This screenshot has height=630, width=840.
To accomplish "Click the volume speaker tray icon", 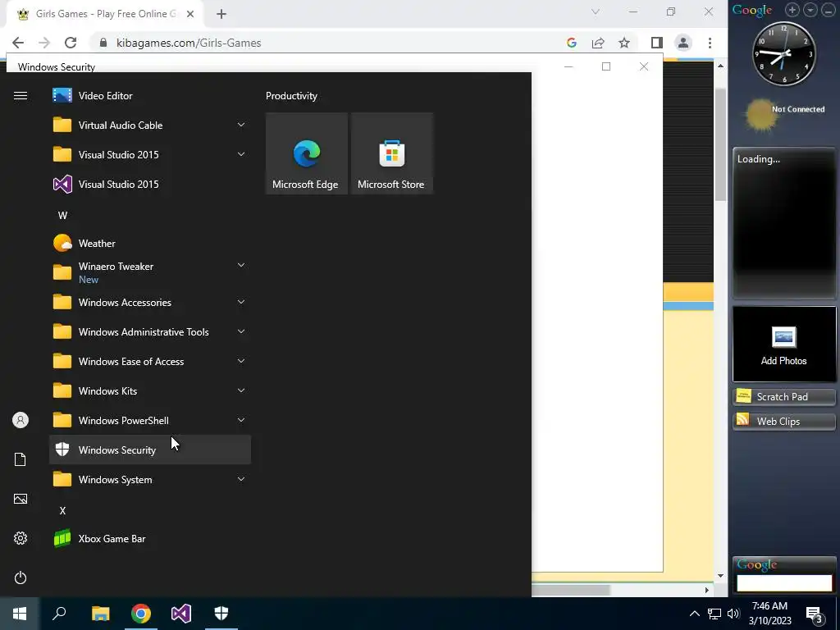I will (x=733, y=614).
